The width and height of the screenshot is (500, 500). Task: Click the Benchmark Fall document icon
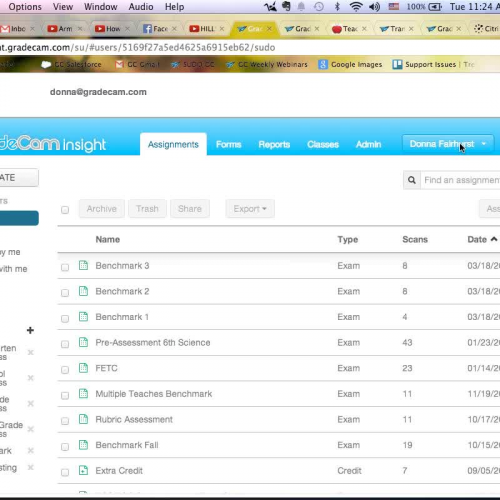(x=83, y=445)
